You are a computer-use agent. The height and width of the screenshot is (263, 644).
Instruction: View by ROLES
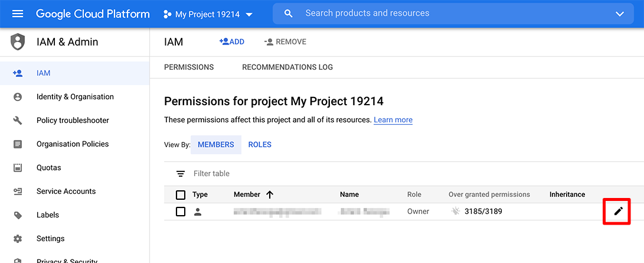[x=260, y=145]
